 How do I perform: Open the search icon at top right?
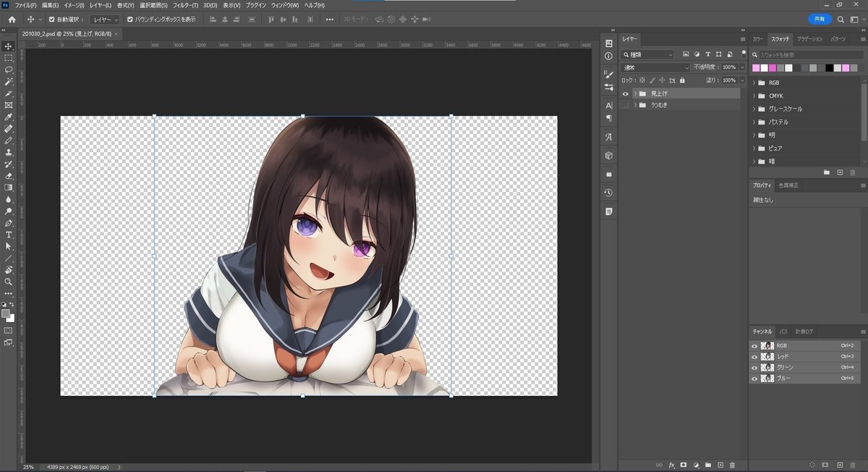pos(840,19)
